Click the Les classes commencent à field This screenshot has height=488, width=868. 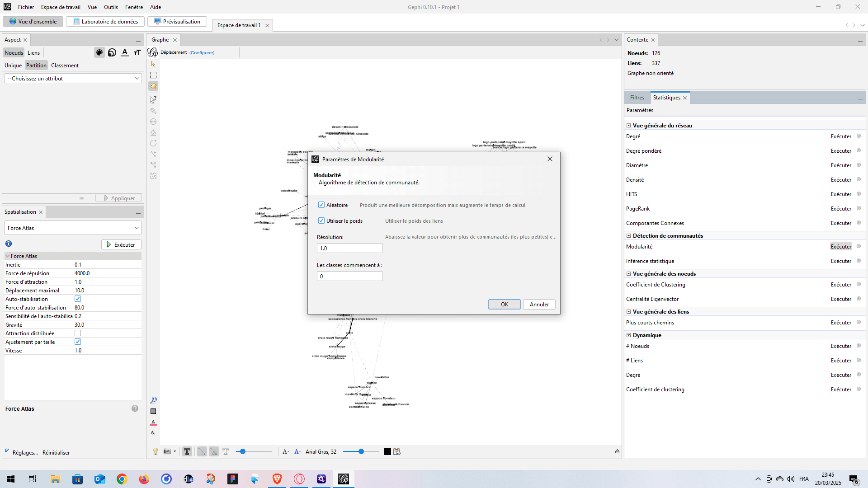pos(349,276)
